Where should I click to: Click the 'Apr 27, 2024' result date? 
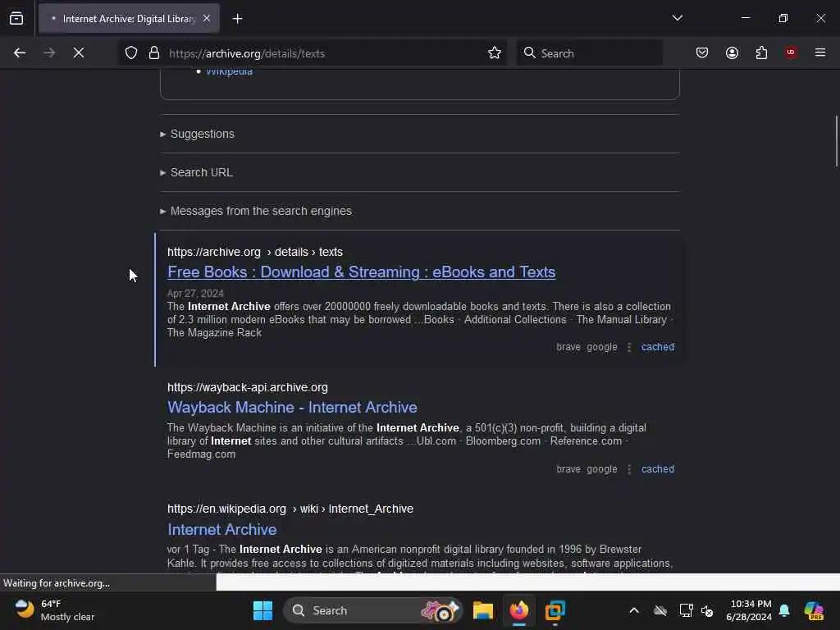coord(195,294)
